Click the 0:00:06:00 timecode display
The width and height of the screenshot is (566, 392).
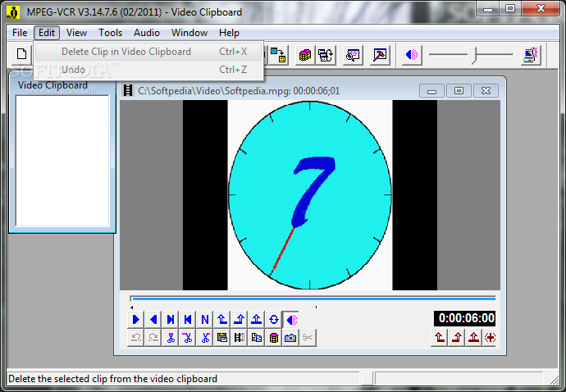click(x=465, y=318)
